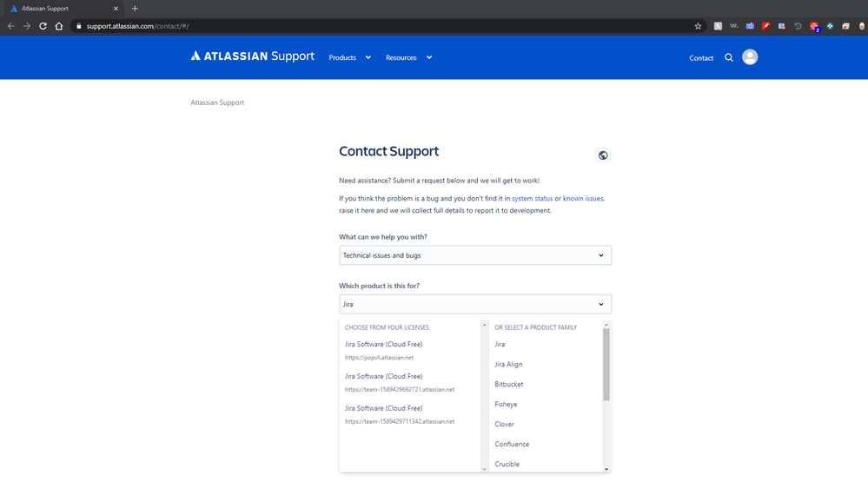This screenshot has height=488, width=868.
Task: Expand the Products chevron arrow
Action: pos(368,57)
